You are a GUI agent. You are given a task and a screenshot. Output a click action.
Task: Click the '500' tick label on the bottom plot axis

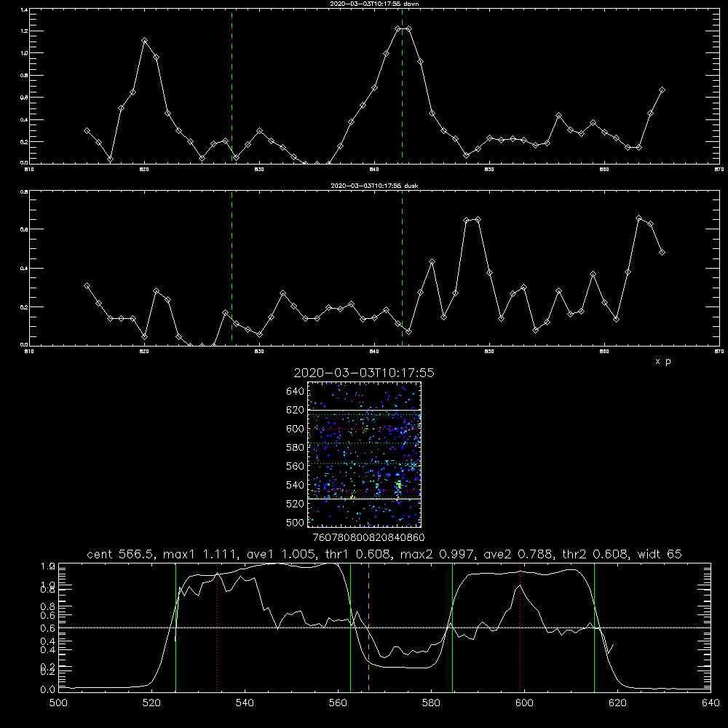pos(58,703)
